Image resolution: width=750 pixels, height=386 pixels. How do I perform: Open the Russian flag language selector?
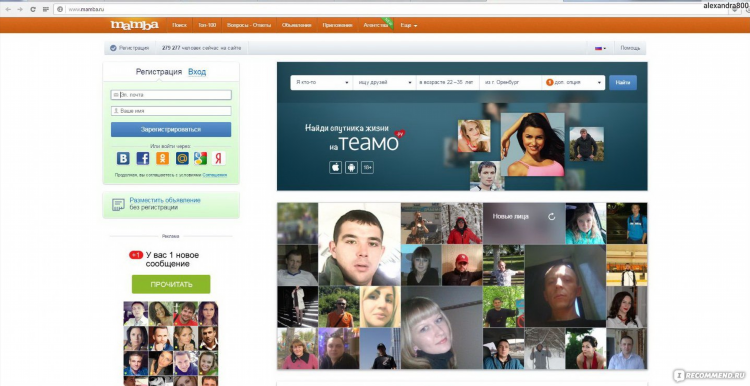(600, 48)
